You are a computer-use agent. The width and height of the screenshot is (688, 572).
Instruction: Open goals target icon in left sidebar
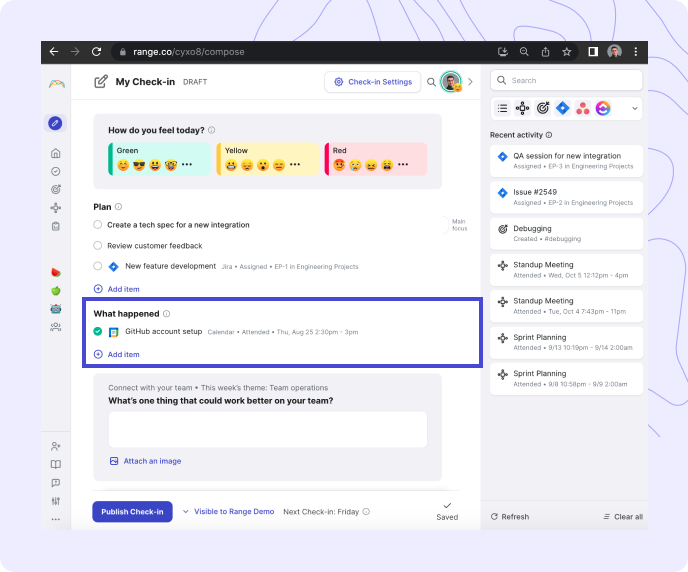pos(56,189)
